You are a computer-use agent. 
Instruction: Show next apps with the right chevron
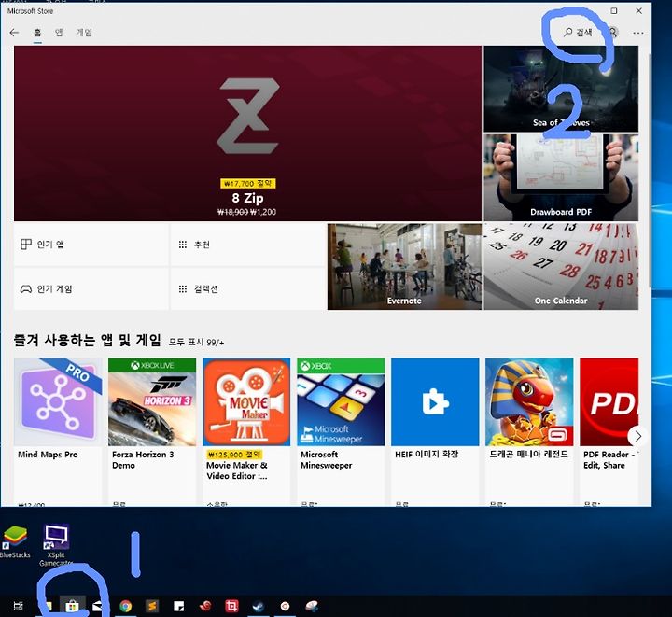pyautogui.click(x=637, y=436)
